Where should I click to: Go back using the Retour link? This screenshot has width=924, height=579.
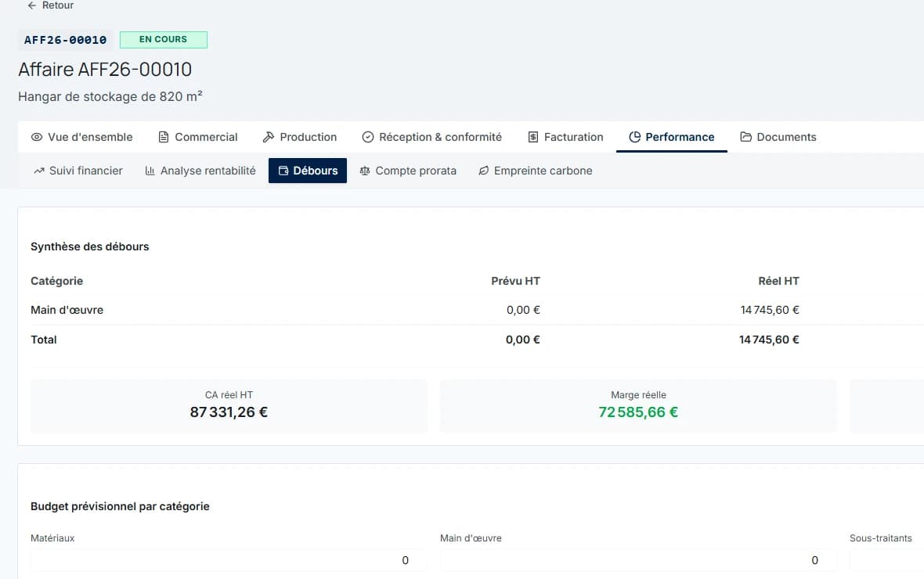click(x=51, y=5)
